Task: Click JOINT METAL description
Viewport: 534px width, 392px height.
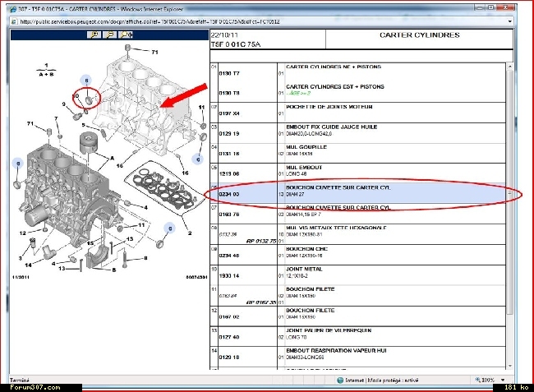Action: pos(304,269)
